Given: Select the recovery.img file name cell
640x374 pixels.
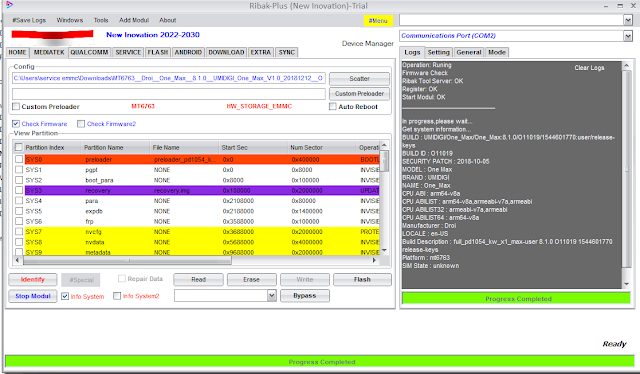Looking at the screenshot, I should 171,190.
